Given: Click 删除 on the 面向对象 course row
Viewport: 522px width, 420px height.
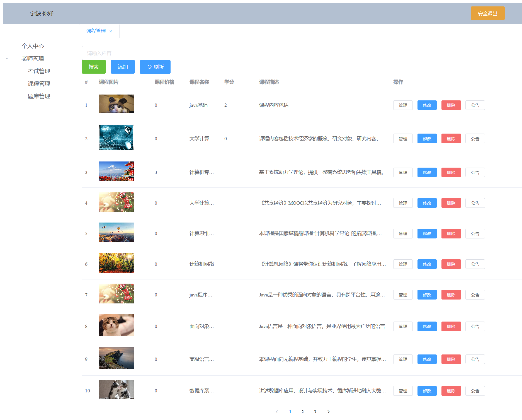Looking at the screenshot, I should pyautogui.click(x=451, y=326).
